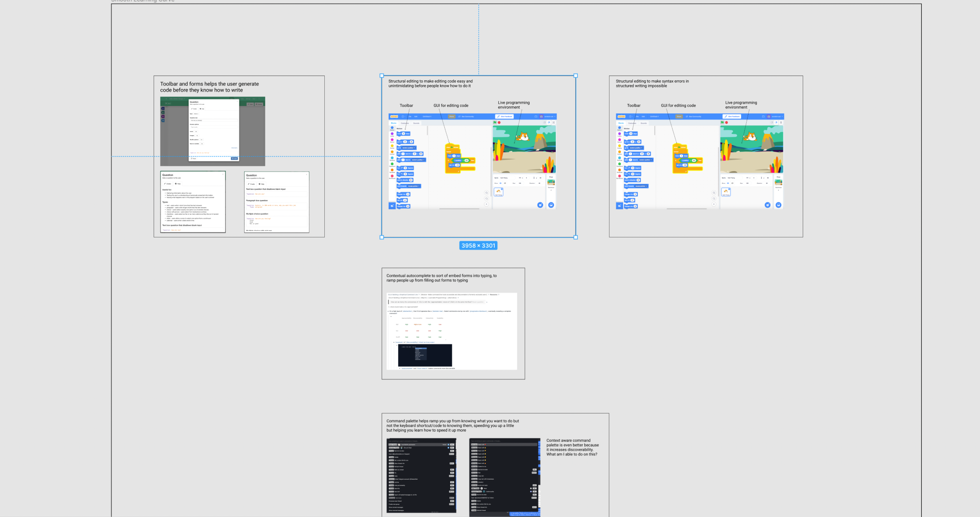Check blue checkbox in left command palette's top row

448,445
